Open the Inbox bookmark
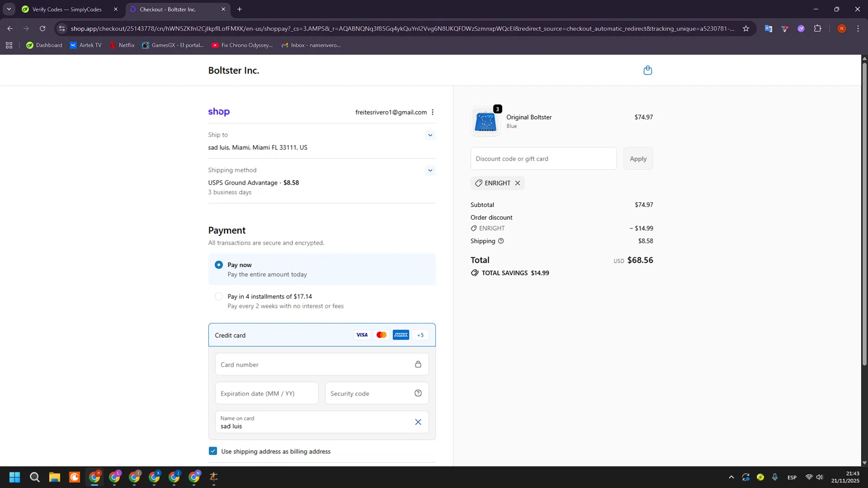This screenshot has height=488, width=868. click(x=311, y=45)
